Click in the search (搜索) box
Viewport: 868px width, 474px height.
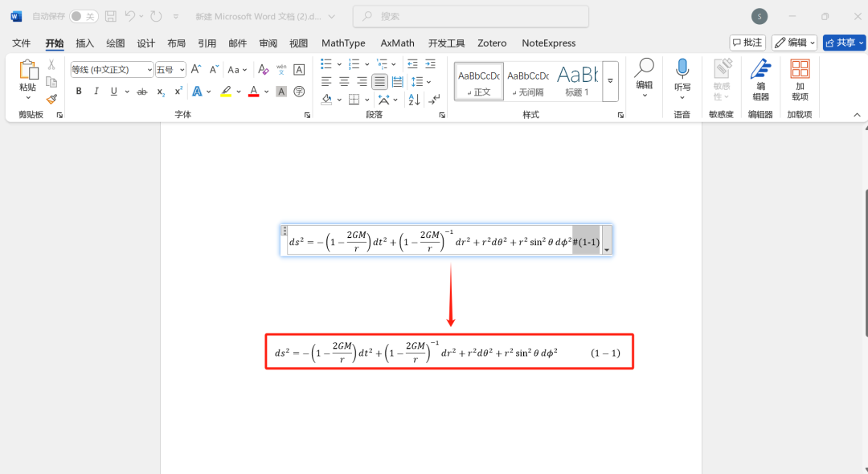pyautogui.click(x=471, y=16)
